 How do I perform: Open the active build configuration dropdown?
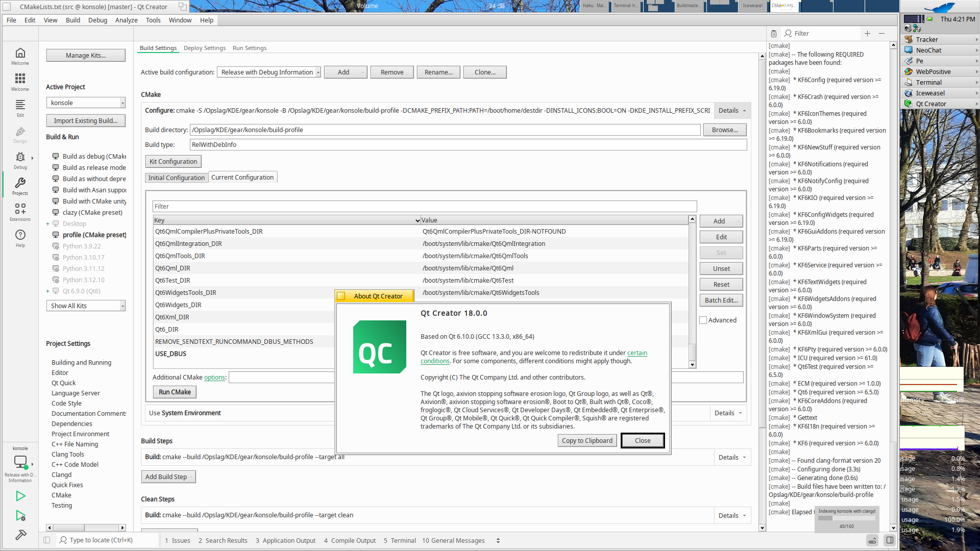(x=269, y=72)
